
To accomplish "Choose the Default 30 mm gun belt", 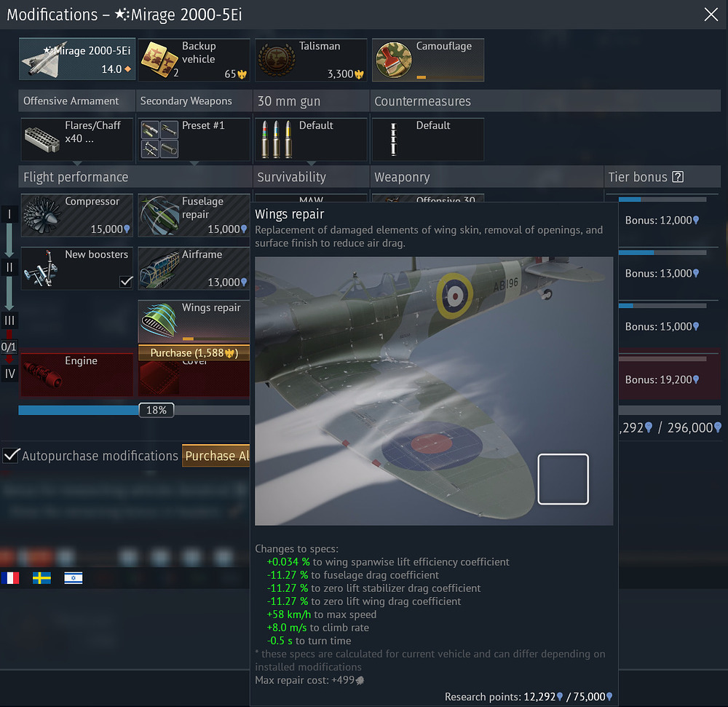I will [311, 139].
